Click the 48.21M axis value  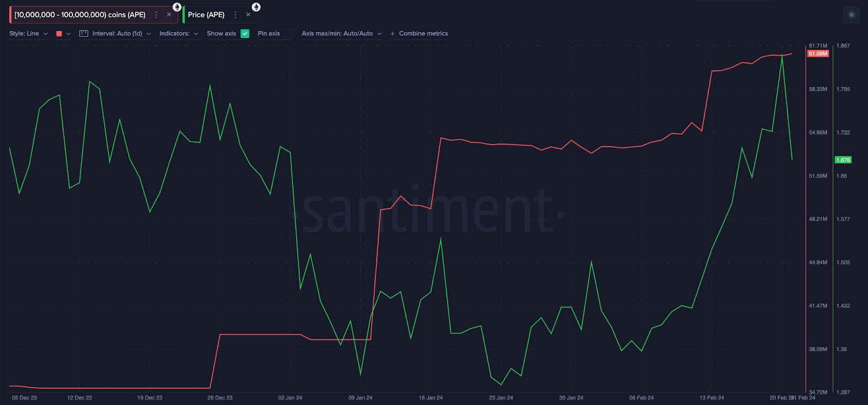(x=818, y=219)
